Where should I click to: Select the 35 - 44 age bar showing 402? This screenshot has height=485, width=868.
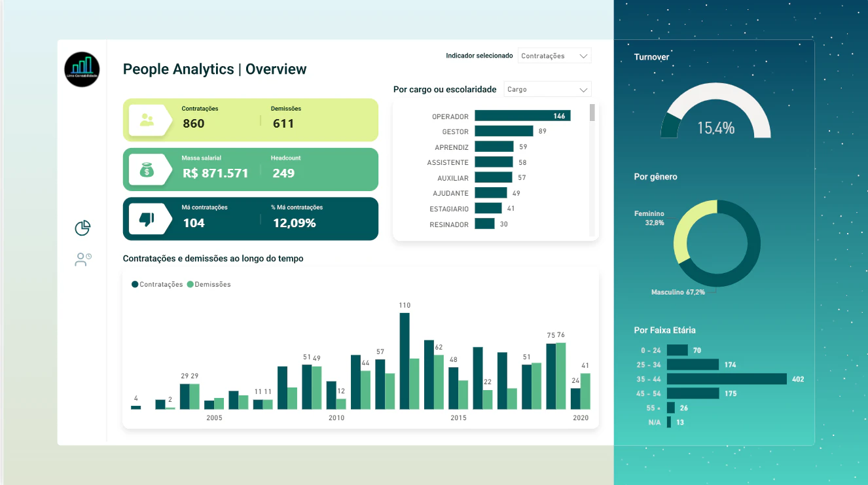[727, 379]
